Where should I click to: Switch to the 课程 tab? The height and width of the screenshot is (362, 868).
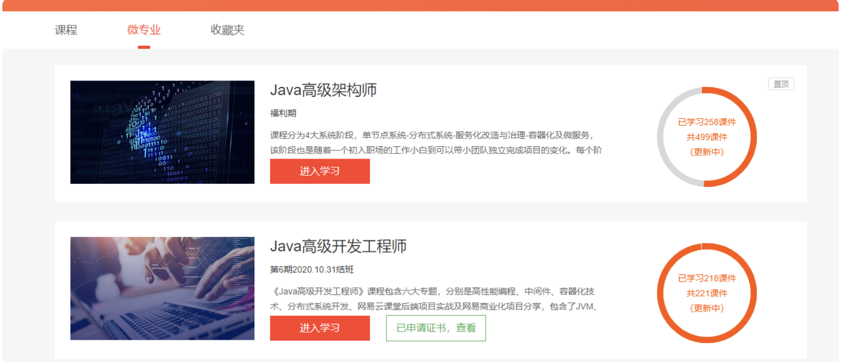click(x=66, y=30)
